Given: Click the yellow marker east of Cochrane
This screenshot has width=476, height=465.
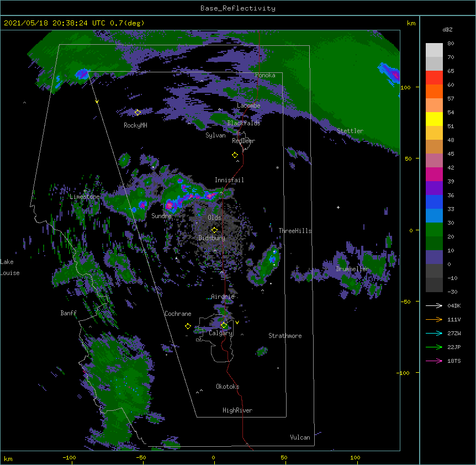Looking at the screenshot, I should (x=188, y=326).
